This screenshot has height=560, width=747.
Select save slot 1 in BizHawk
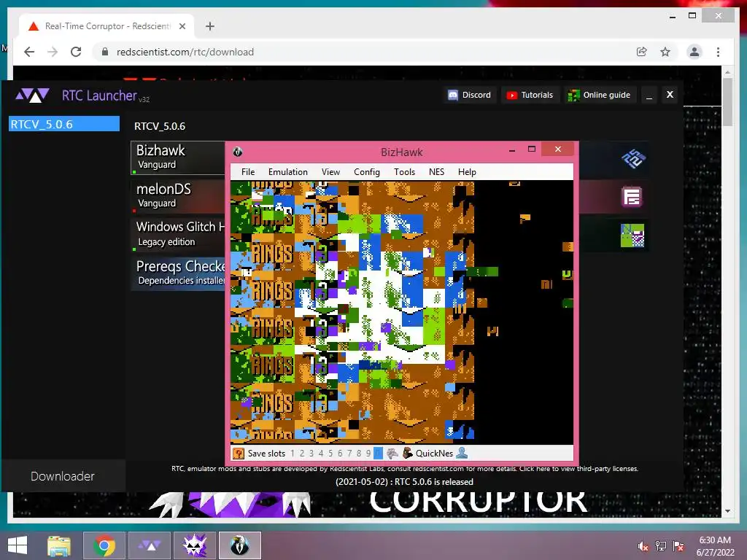pyautogui.click(x=293, y=454)
